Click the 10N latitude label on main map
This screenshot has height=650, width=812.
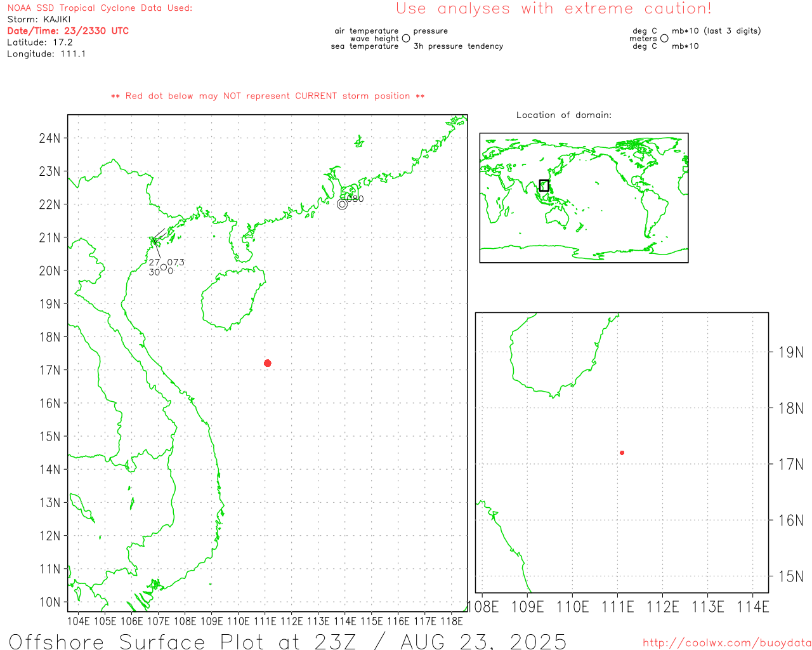[x=50, y=602]
